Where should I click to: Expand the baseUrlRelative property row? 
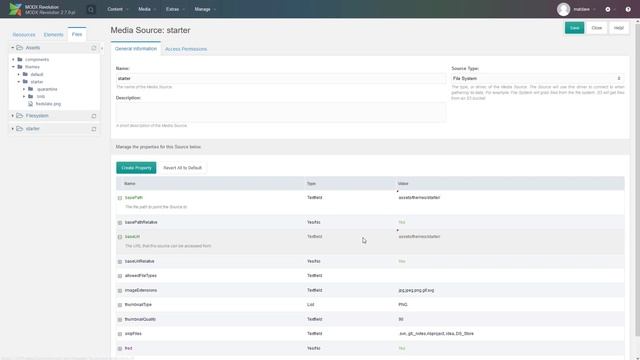click(120, 262)
